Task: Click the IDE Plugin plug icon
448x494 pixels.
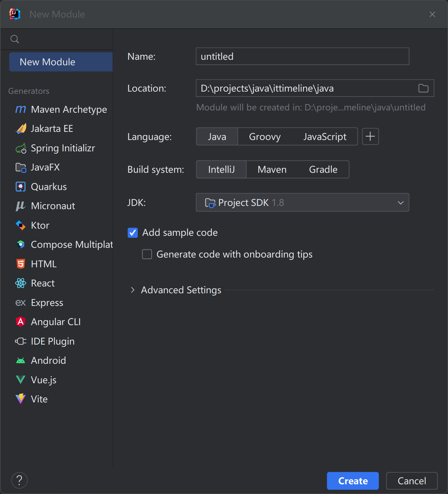Action: 20,341
